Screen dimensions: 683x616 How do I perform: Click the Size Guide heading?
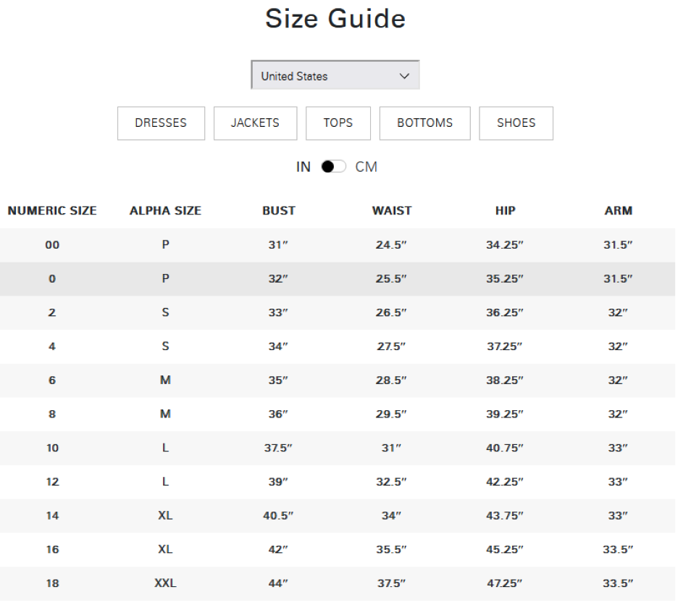335,19
